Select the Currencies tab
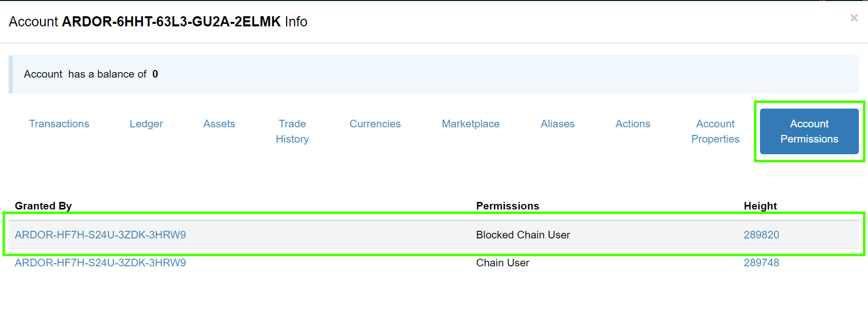Image resolution: width=868 pixels, height=313 pixels. pos(375,124)
